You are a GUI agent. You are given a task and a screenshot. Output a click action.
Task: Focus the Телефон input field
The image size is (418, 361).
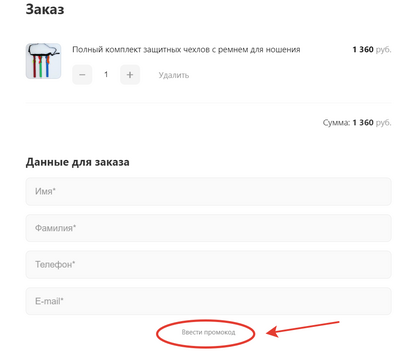(208, 265)
